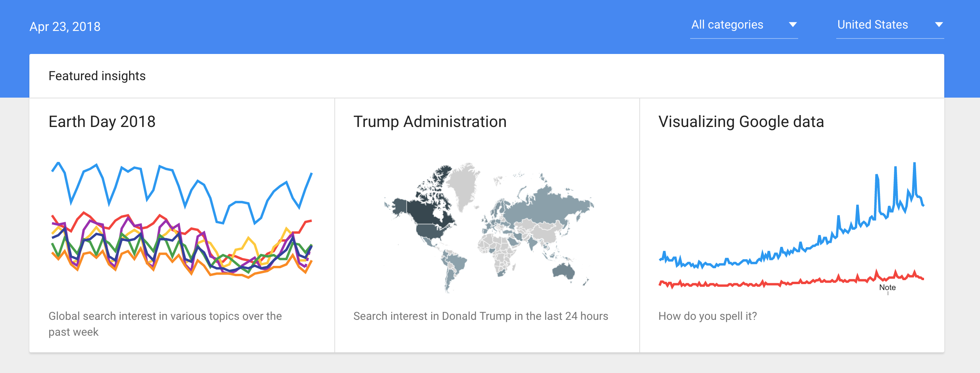Viewport: 980px width, 373px height.
Task: Click the Global search interest description text
Action: [x=165, y=324]
